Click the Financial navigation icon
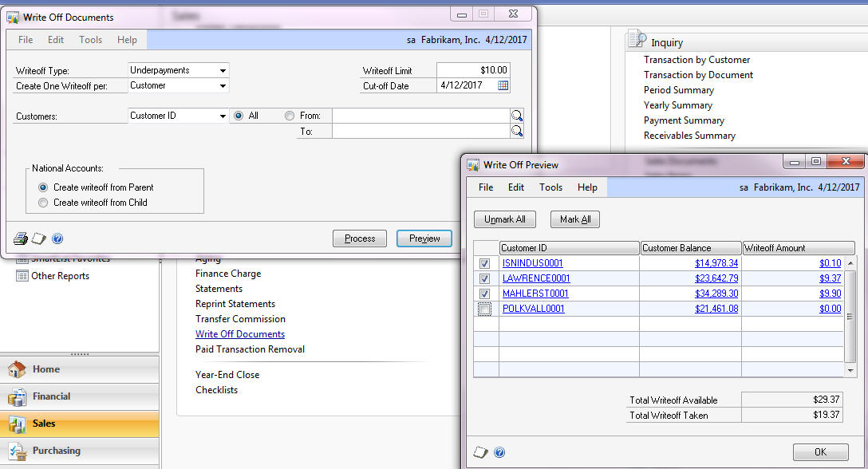The image size is (868, 469). [18, 396]
